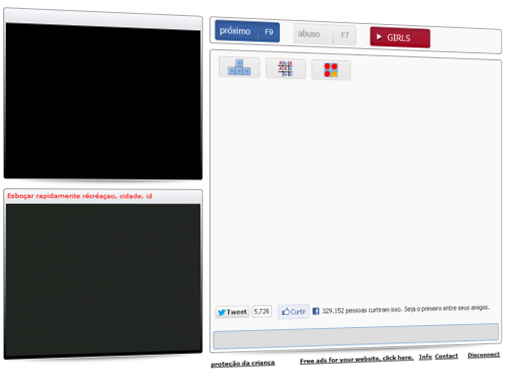This screenshot has width=507, height=375.
Task: Click the red GIRLS button
Action: (400, 37)
